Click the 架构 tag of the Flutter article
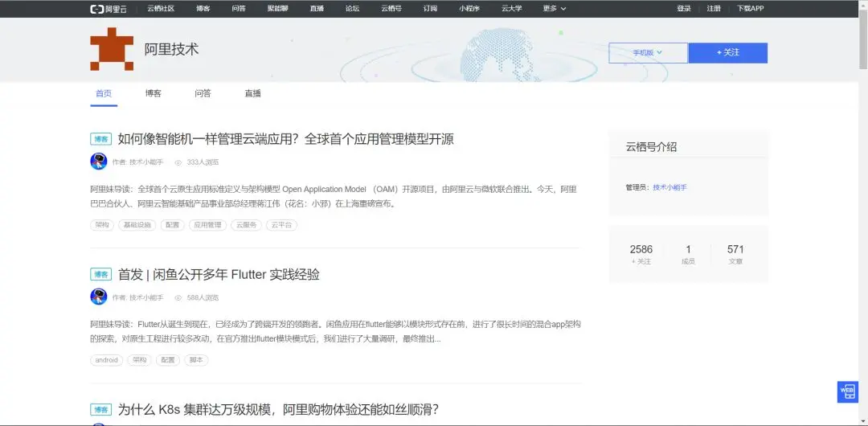The height and width of the screenshot is (426, 868). tap(139, 360)
